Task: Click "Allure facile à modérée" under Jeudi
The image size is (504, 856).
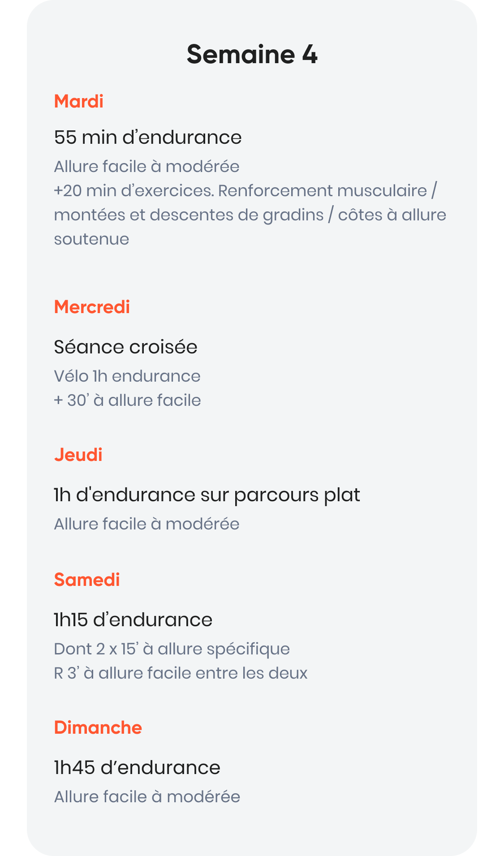Action: point(146,524)
